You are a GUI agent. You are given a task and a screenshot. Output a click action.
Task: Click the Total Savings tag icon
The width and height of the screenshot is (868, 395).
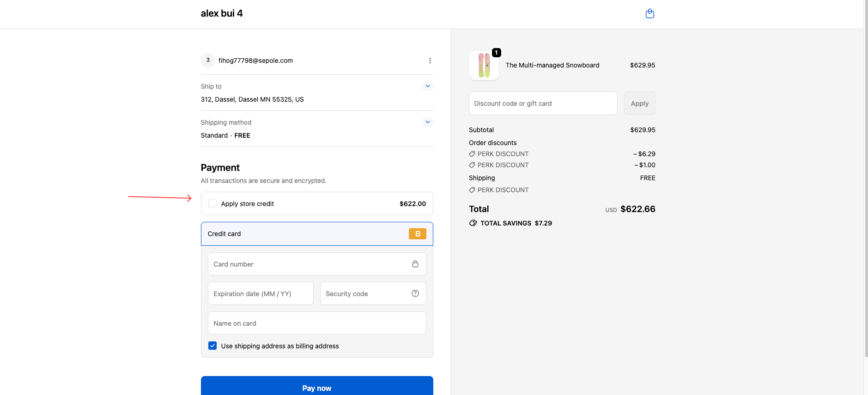tap(473, 223)
